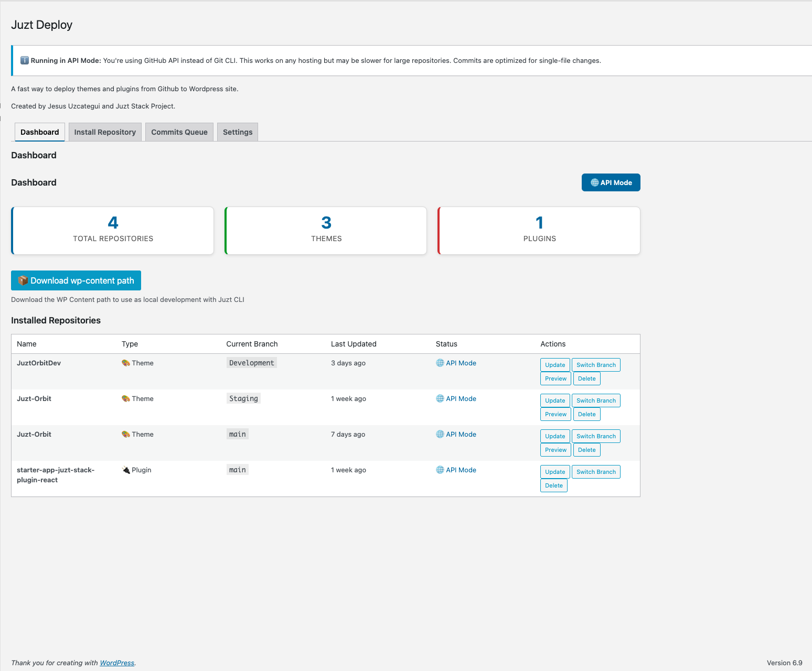Switch Branch for starter-app-juzt-stack-plugin-react
The height and width of the screenshot is (671, 812).
coord(596,472)
